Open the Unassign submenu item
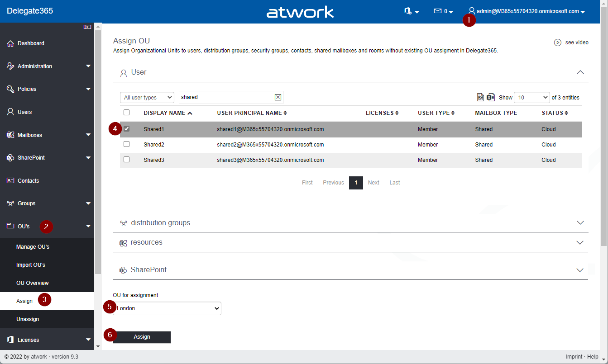 [28, 319]
